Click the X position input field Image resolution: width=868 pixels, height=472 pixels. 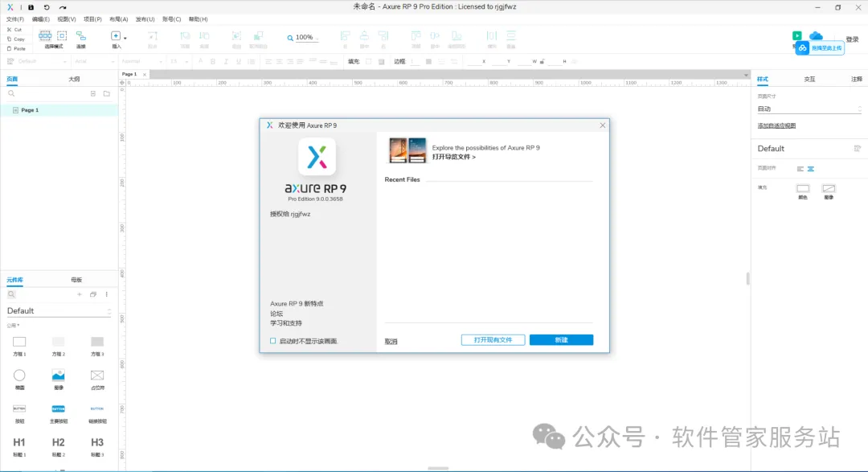475,61
